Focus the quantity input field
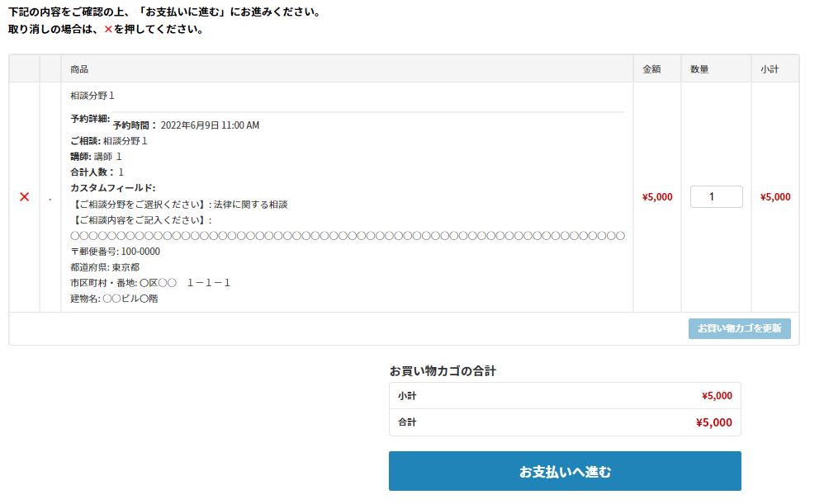The width and height of the screenshot is (824, 504). [716, 197]
